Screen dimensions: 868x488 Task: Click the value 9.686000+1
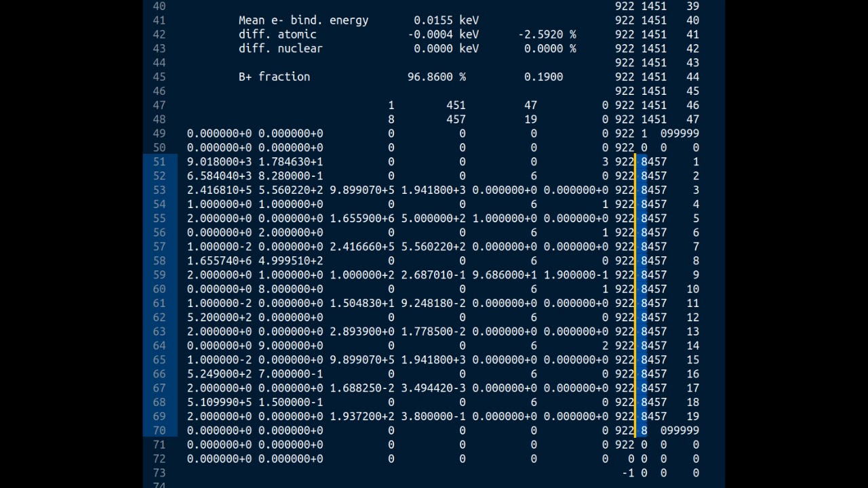coord(505,275)
